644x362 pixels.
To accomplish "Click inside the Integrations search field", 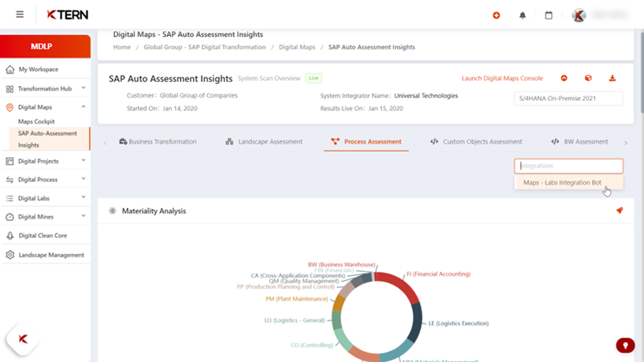I will [569, 166].
